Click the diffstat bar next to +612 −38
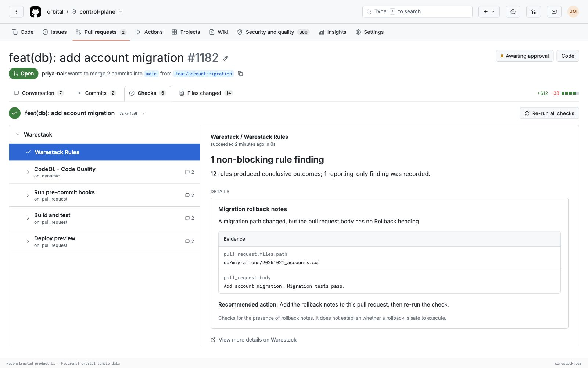The image size is (588, 368). [x=570, y=93]
